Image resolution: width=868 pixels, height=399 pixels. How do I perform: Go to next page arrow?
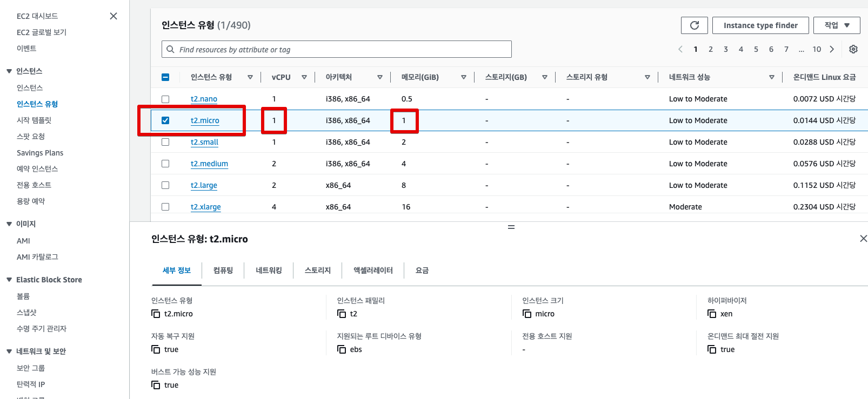click(832, 49)
